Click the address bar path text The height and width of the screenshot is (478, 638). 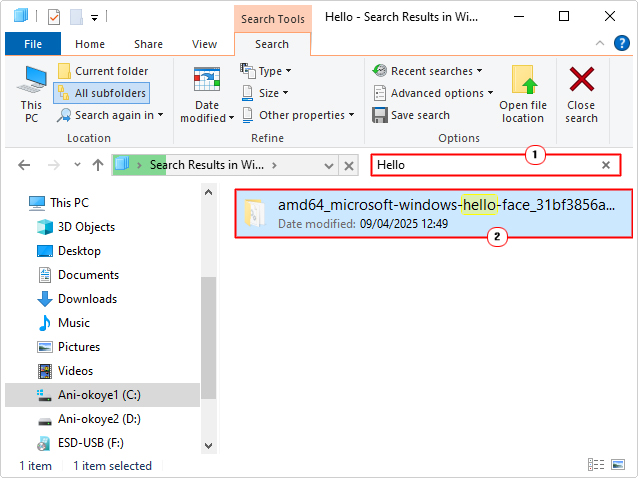click(207, 165)
